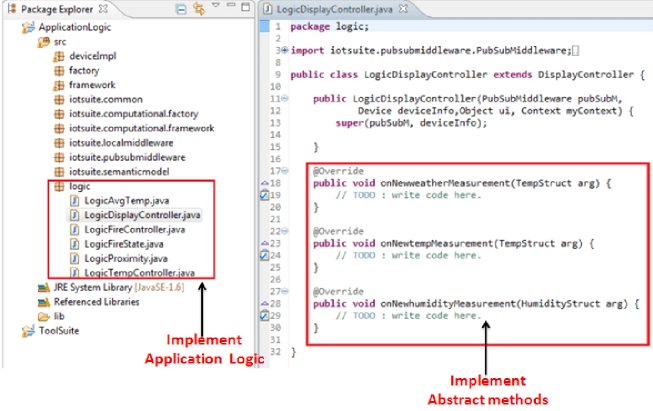The height and width of the screenshot is (411, 653).
Task: Collapse the constructor fold at line 11
Action: coord(286,99)
